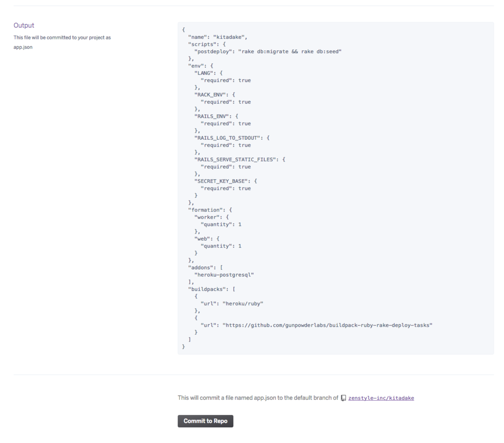Open the zenstyle-inc/kitadake repository link
This screenshot has width=504, height=443.
coord(381,398)
